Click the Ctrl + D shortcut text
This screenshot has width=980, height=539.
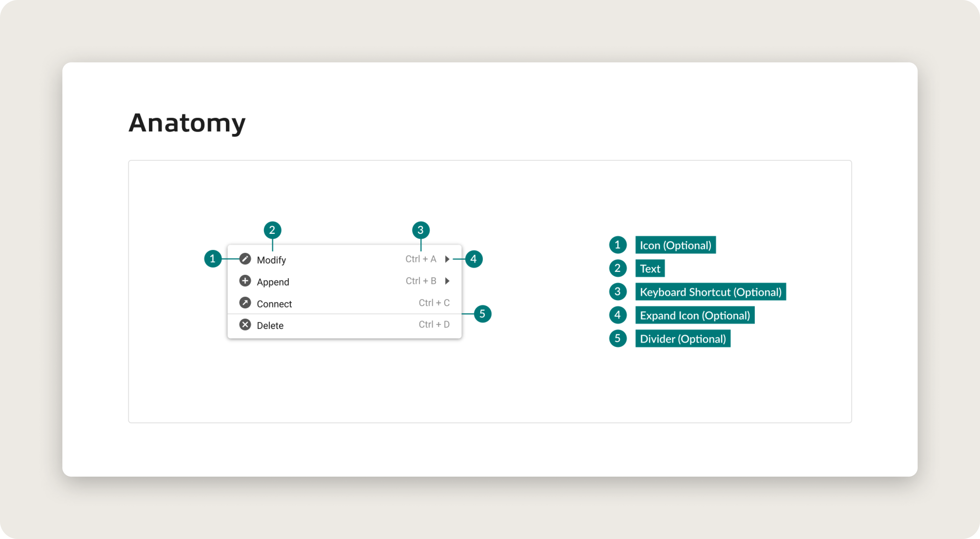point(434,324)
